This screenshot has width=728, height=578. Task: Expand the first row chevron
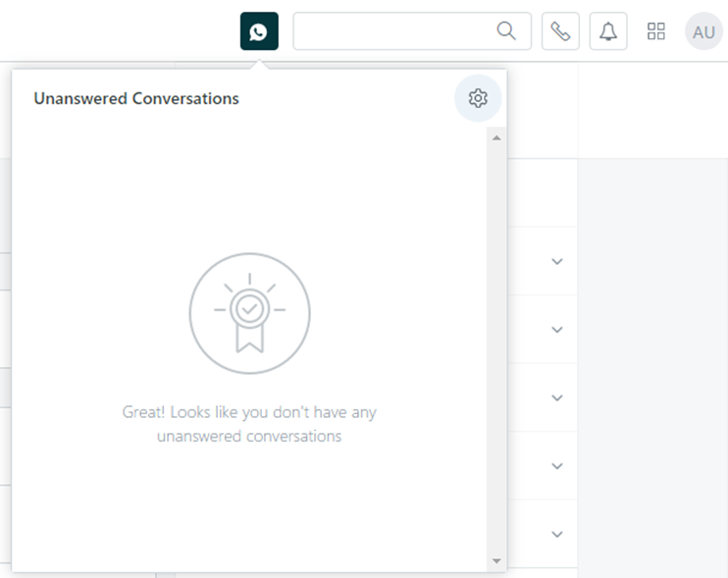[557, 261]
